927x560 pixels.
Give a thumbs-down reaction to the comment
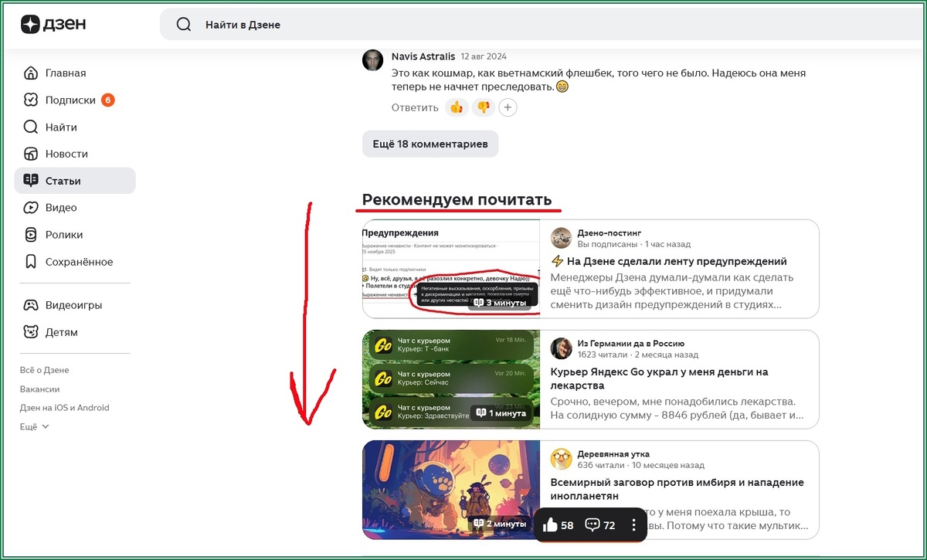point(482,107)
